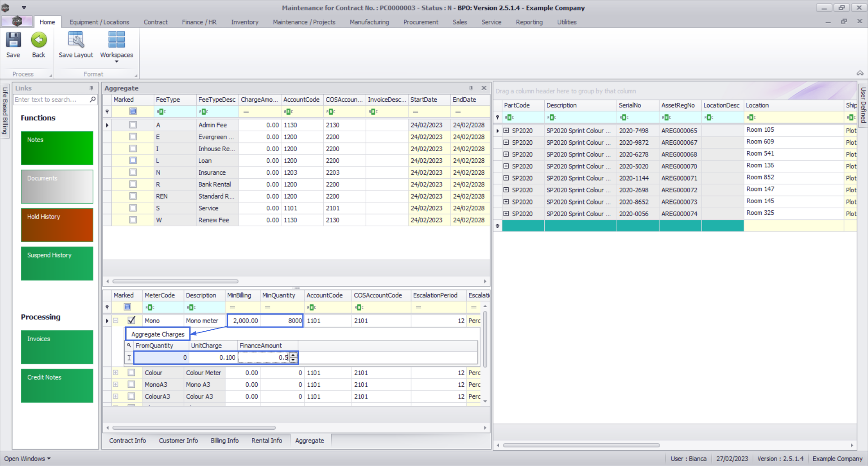Screen dimensions: 868x466
Task: Click the Hold History tile
Action: tap(57, 225)
